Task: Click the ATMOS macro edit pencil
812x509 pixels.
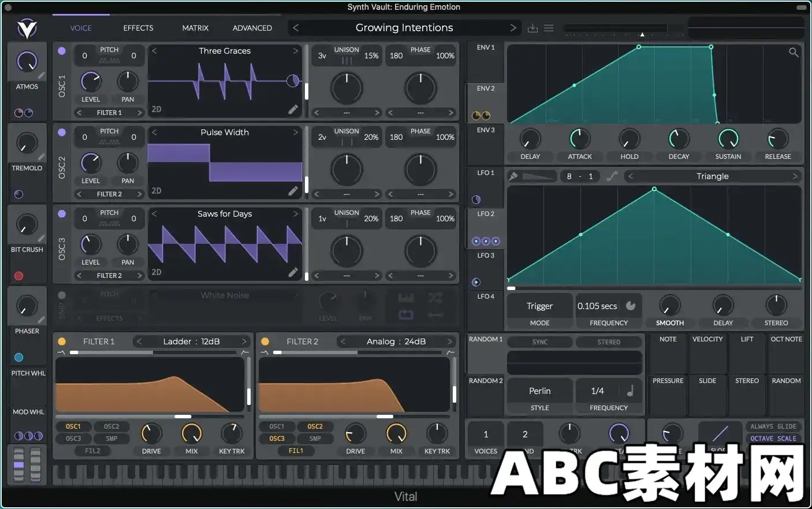Action: pyautogui.click(x=42, y=76)
